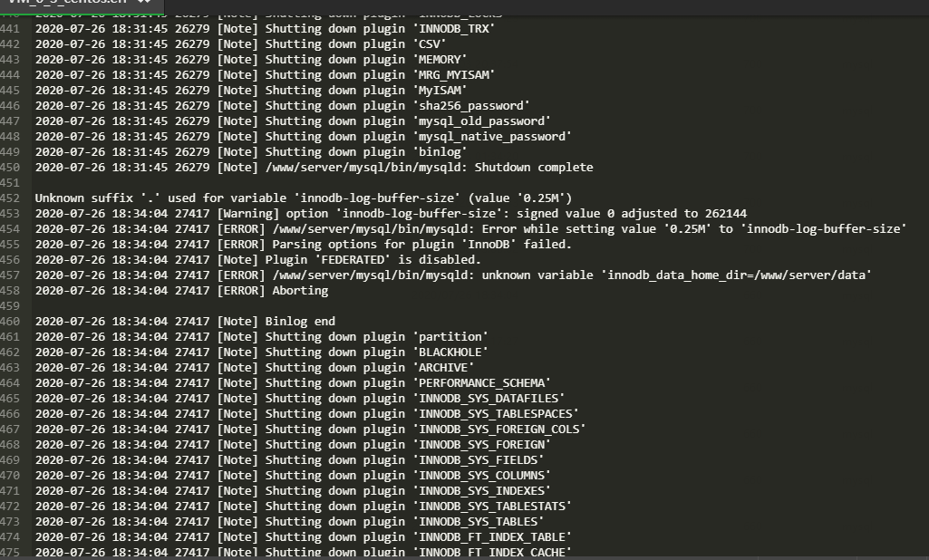
Task: Place cursor on 'Shutdown complete' text
Action: click(534, 167)
